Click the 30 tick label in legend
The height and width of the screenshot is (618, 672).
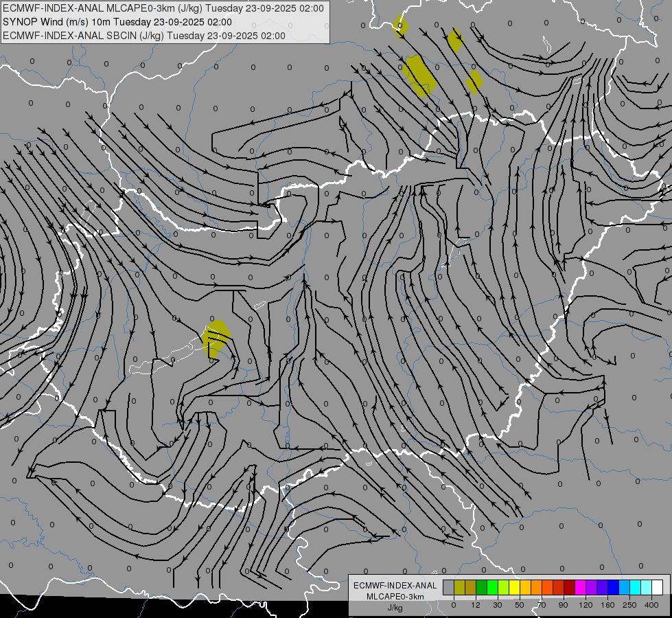(498, 605)
